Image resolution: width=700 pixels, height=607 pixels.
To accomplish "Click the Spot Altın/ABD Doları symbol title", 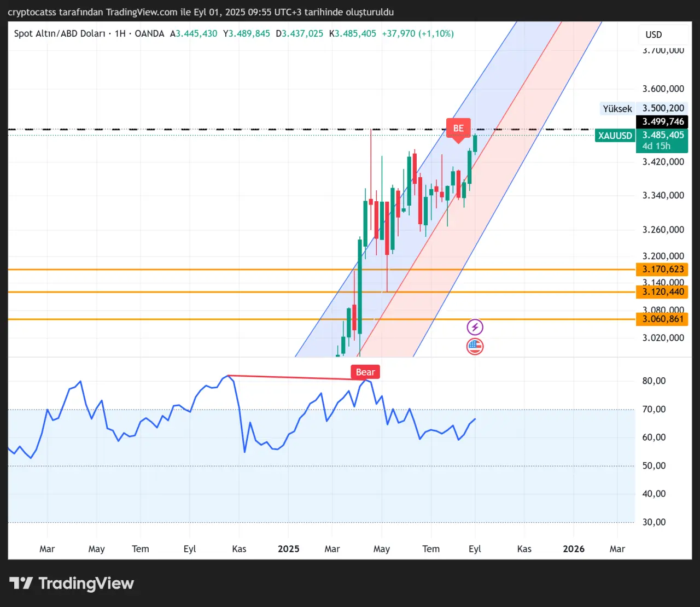I will [x=60, y=33].
